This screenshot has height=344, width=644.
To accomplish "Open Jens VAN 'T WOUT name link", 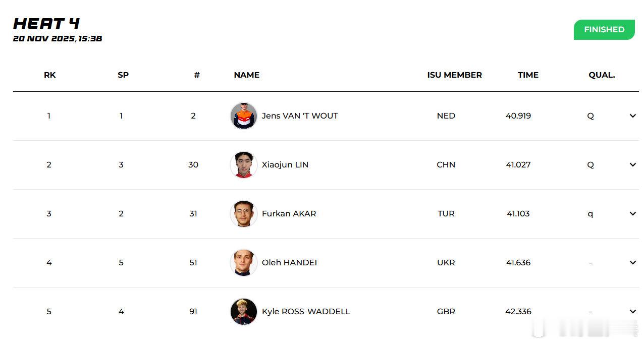I will click(x=299, y=116).
